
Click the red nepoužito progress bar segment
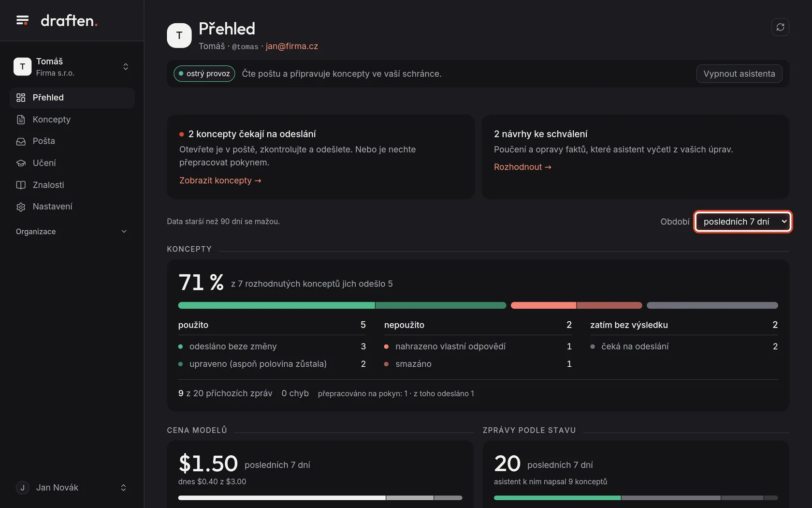point(577,305)
